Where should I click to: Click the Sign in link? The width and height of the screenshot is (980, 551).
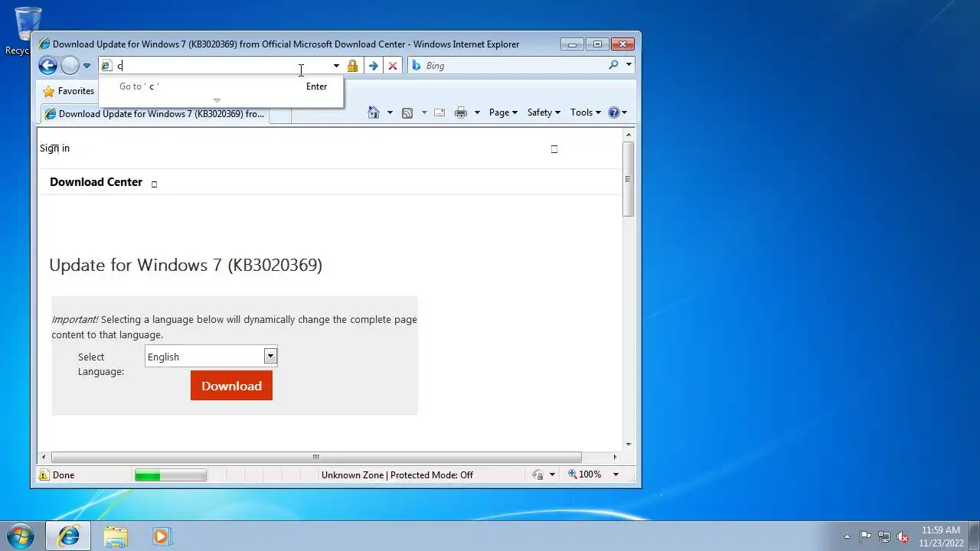pos(54,148)
